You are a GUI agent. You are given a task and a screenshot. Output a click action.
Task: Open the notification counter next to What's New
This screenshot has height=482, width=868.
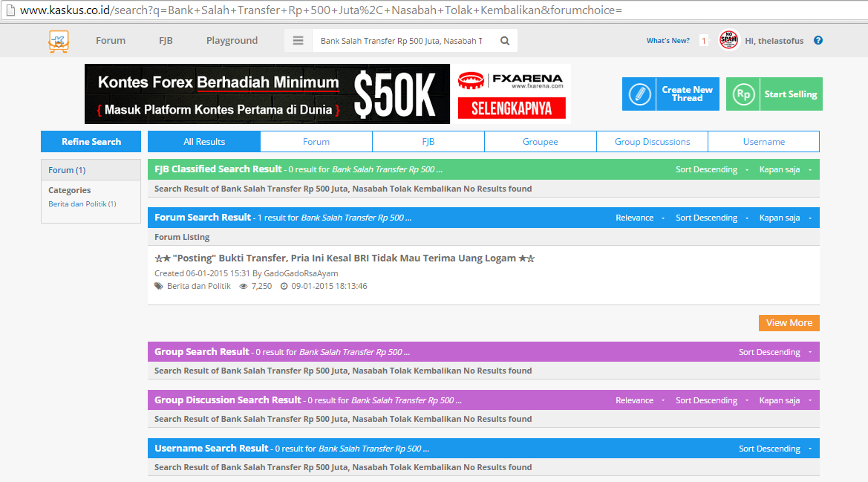(x=704, y=40)
